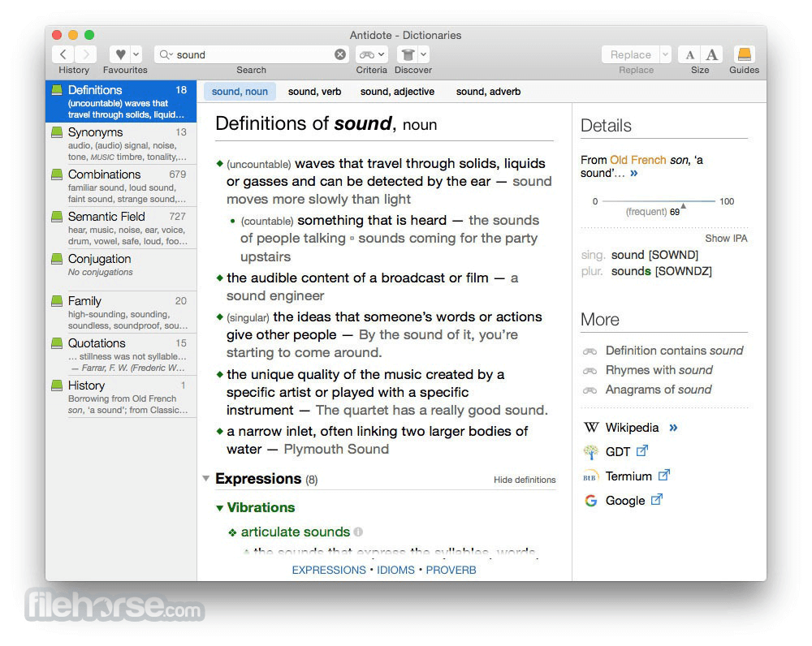
Task: Switch to the sound, adverb tab
Action: pos(488,92)
